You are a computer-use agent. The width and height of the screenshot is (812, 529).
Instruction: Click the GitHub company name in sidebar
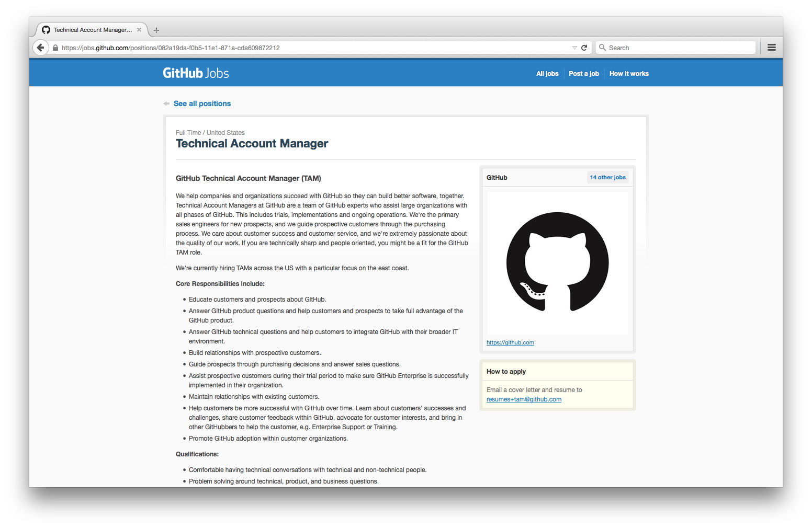click(497, 178)
